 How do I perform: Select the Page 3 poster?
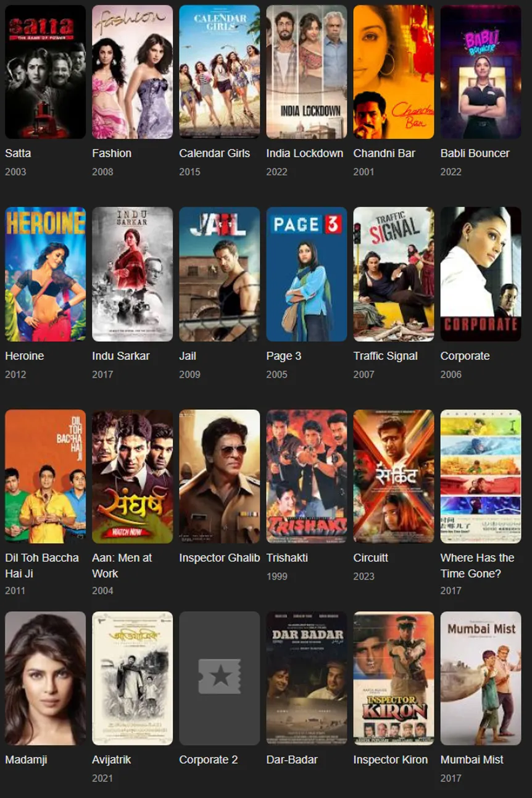click(x=307, y=274)
